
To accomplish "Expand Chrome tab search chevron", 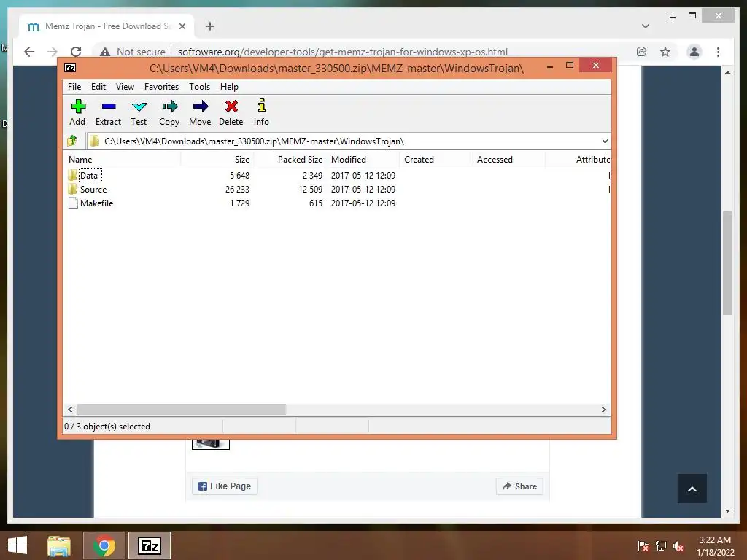I will coord(646,26).
